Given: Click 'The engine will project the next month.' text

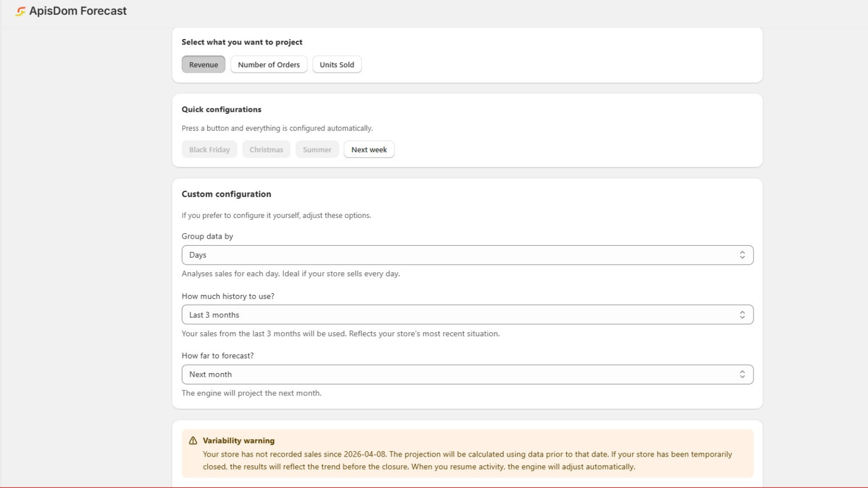Looking at the screenshot, I should coord(252,393).
